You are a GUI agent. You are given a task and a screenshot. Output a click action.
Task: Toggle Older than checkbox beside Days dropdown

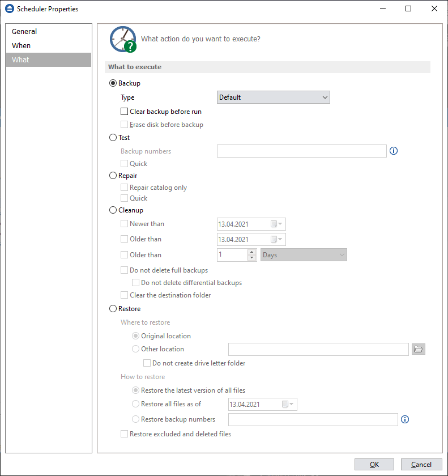[124, 254]
